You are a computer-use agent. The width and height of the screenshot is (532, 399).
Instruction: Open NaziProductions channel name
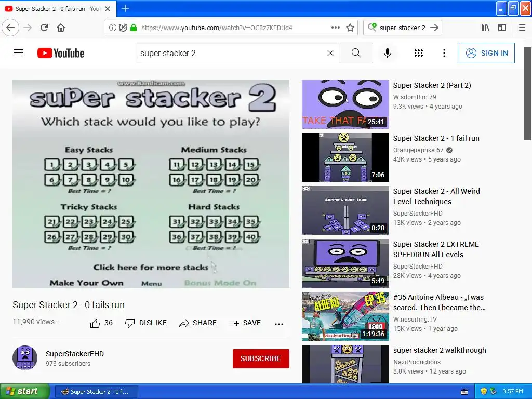point(417,362)
